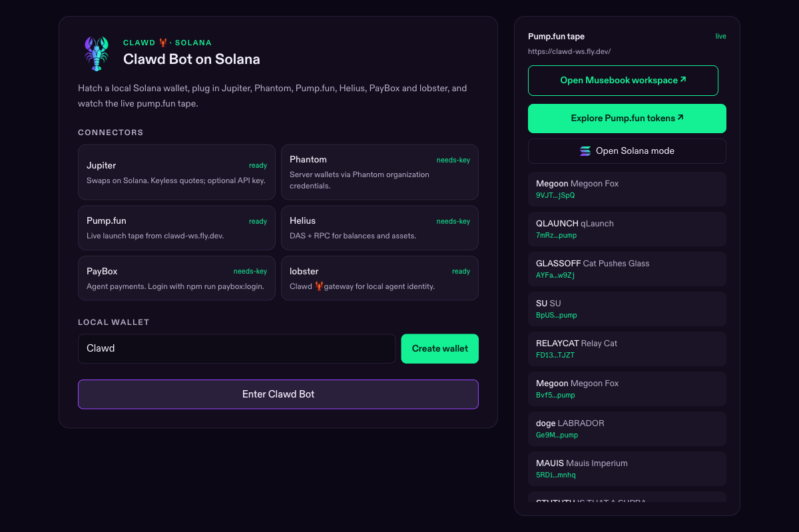Open GLASSOFF Cat Pushes Glass row
The image size is (799, 532).
click(x=627, y=269)
